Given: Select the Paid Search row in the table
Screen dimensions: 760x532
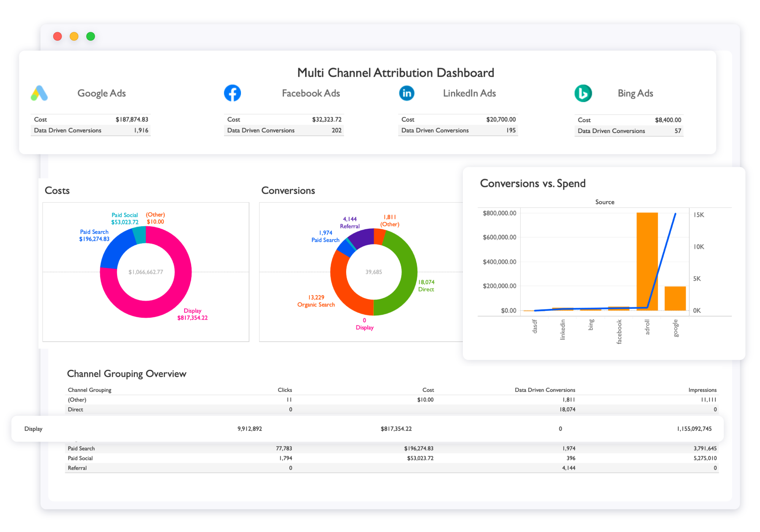Looking at the screenshot, I should pos(81,448).
